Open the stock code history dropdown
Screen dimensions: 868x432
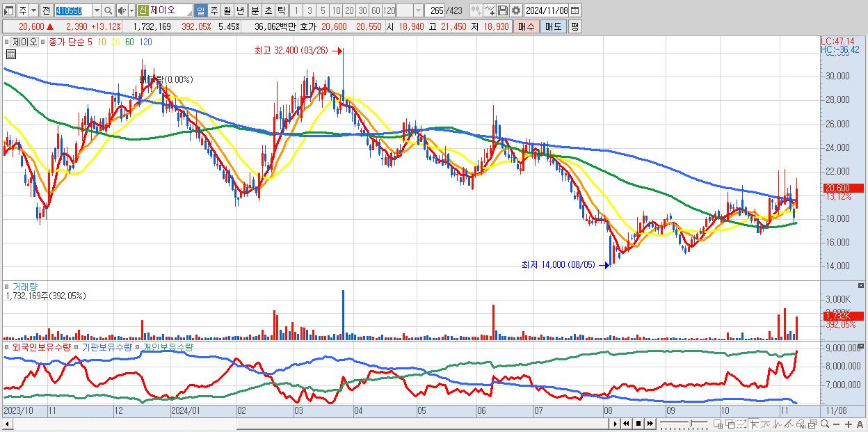pos(97,11)
